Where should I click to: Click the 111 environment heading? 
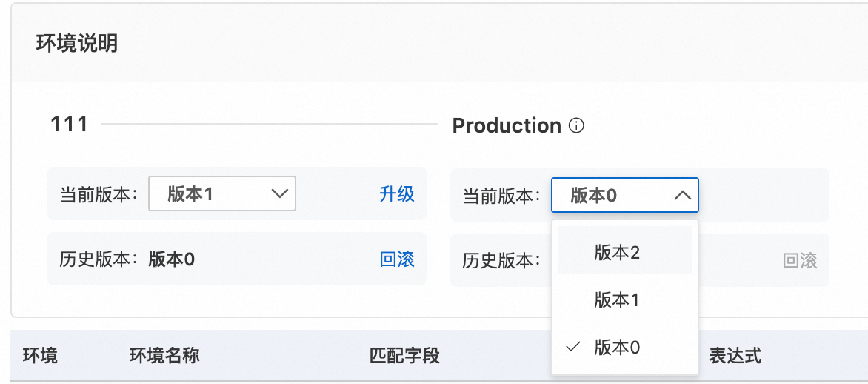(69, 125)
